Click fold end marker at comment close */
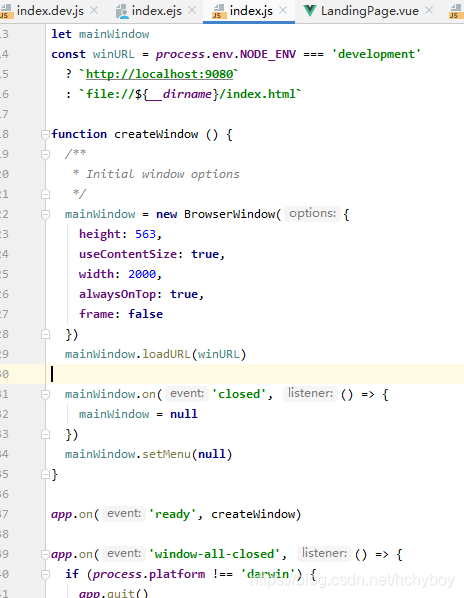 (x=45, y=194)
